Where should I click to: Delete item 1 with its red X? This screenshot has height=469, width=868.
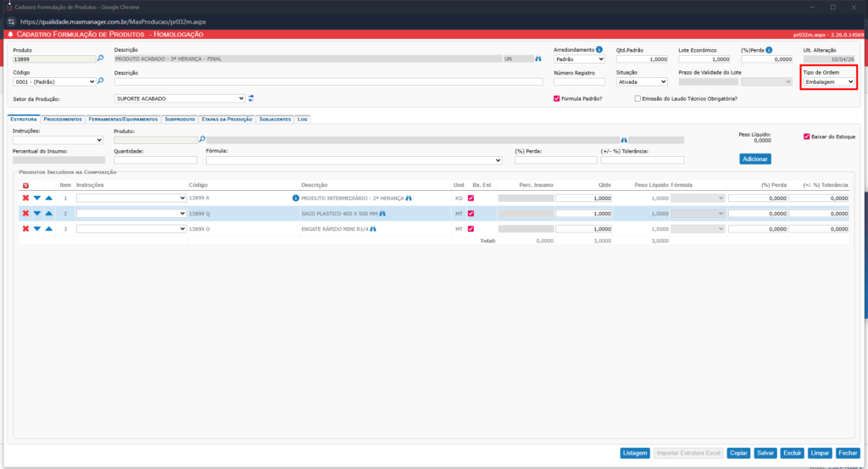pyautogui.click(x=25, y=198)
